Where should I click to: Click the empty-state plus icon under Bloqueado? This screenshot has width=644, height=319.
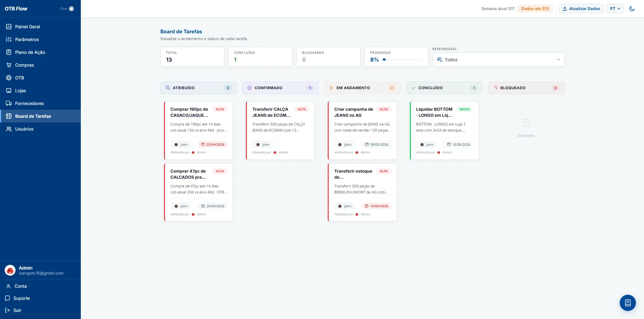(x=526, y=123)
